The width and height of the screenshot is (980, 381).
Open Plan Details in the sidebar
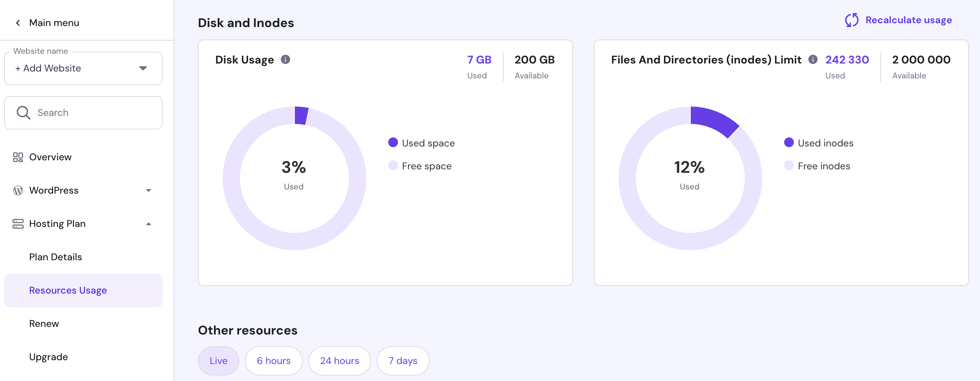(56, 257)
